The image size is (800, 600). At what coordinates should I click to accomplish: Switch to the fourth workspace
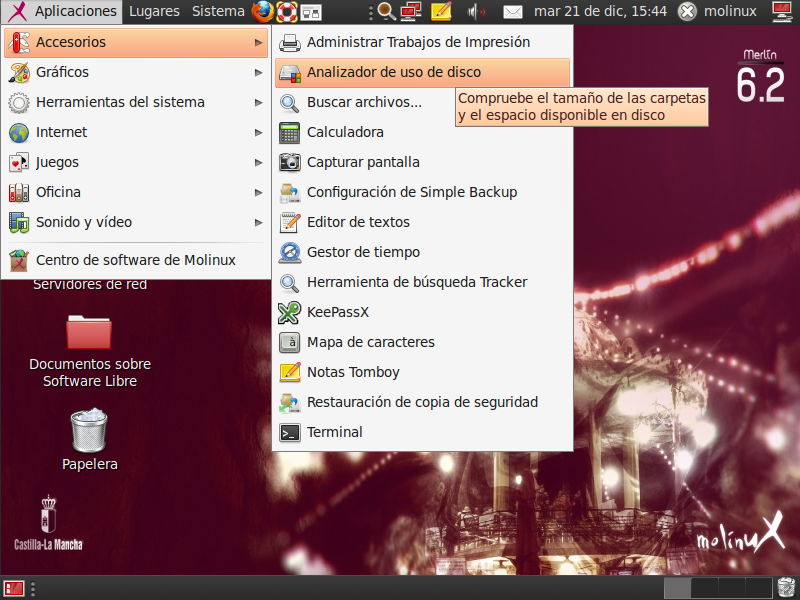click(759, 588)
